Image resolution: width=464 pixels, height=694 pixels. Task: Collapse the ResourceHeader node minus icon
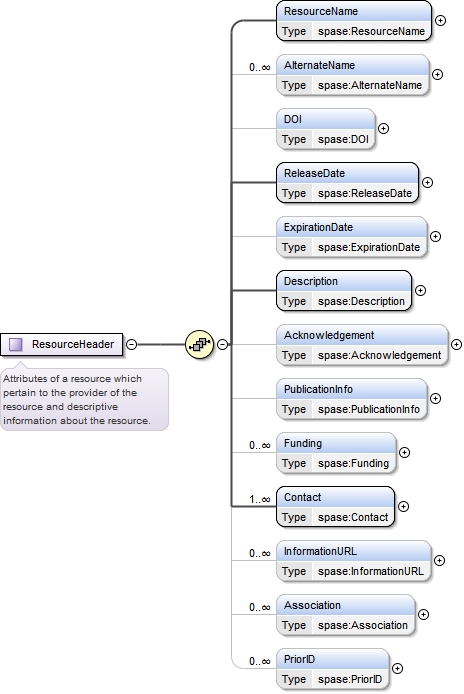[x=131, y=344]
